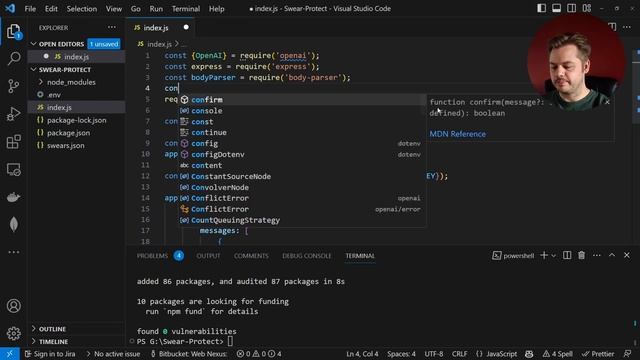Open terminal panel more actions ellipsis
640x360 pixels.
pyautogui.click(x=597, y=256)
